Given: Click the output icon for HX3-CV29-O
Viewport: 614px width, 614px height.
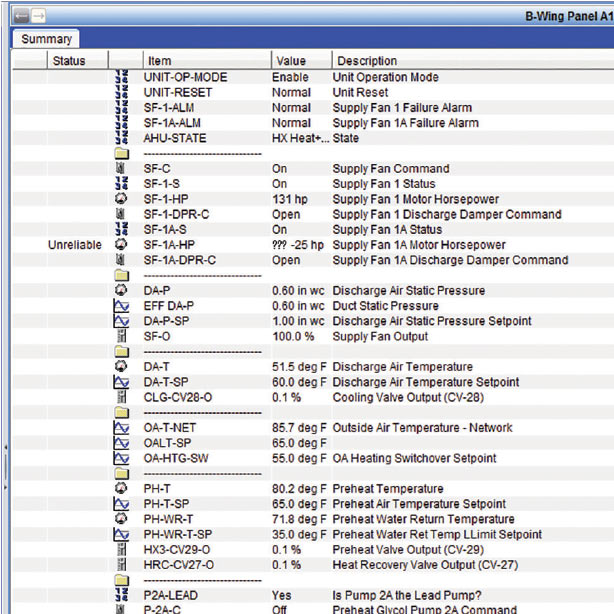Looking at the screenshot, I should tap(122, 549).
